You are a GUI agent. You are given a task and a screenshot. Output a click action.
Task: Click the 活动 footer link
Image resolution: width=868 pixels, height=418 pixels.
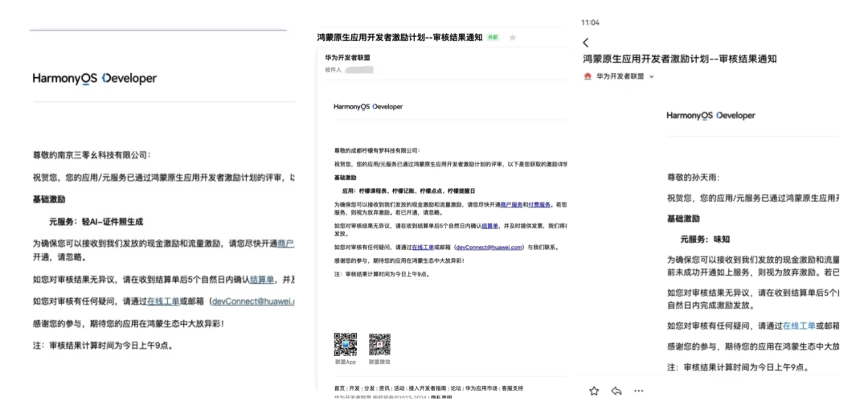coord(399,388)
